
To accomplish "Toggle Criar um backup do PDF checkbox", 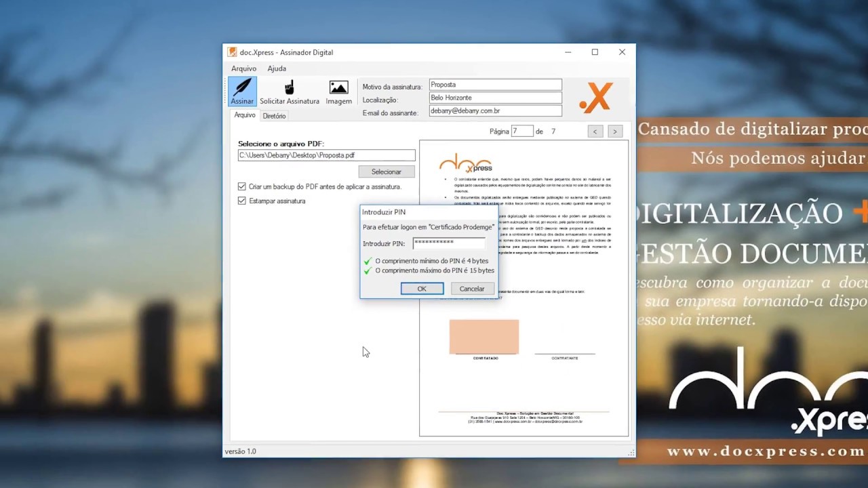I will (x=242, y=186).
